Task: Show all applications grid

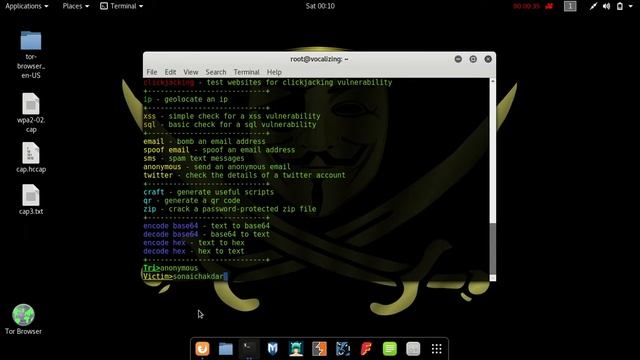Action: (x=437, y=349)
